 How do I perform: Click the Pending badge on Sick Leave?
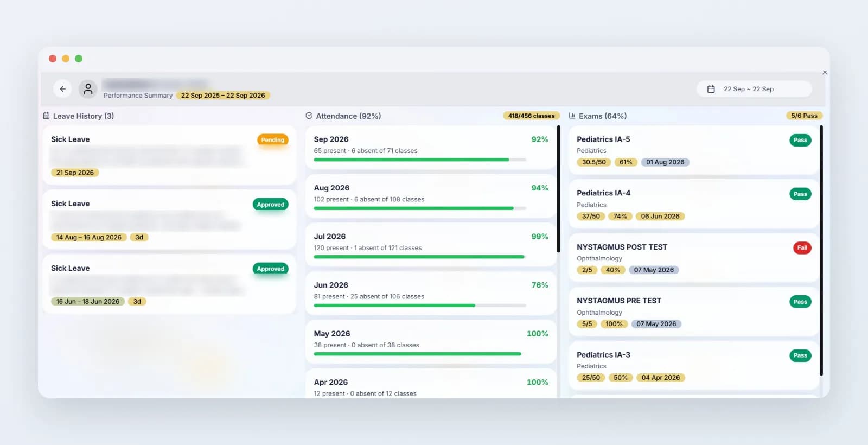[x=272, y=140]
